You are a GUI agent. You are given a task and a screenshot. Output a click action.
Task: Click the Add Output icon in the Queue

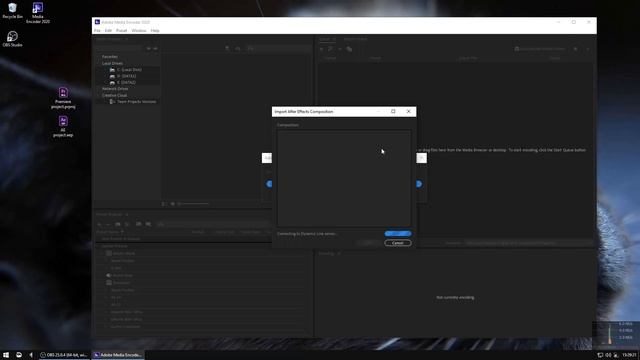[330, 49]
